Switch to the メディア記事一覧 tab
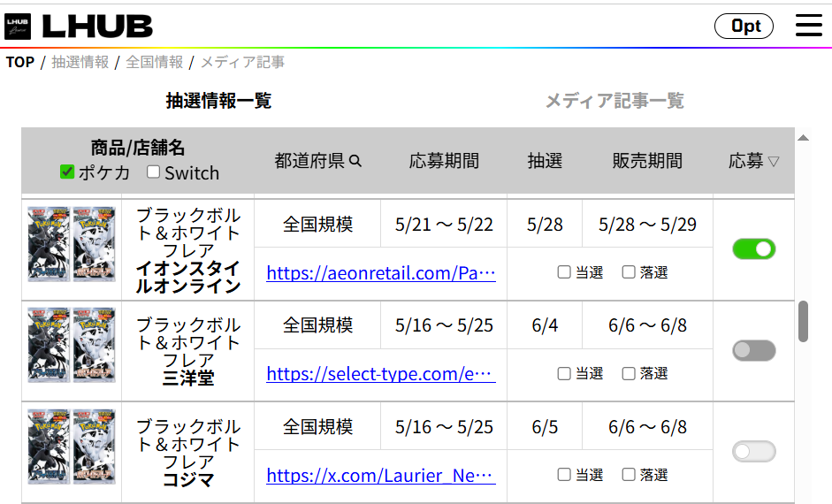Image resolution: width=832 pixels, height=504 pixels. (614, 101)
